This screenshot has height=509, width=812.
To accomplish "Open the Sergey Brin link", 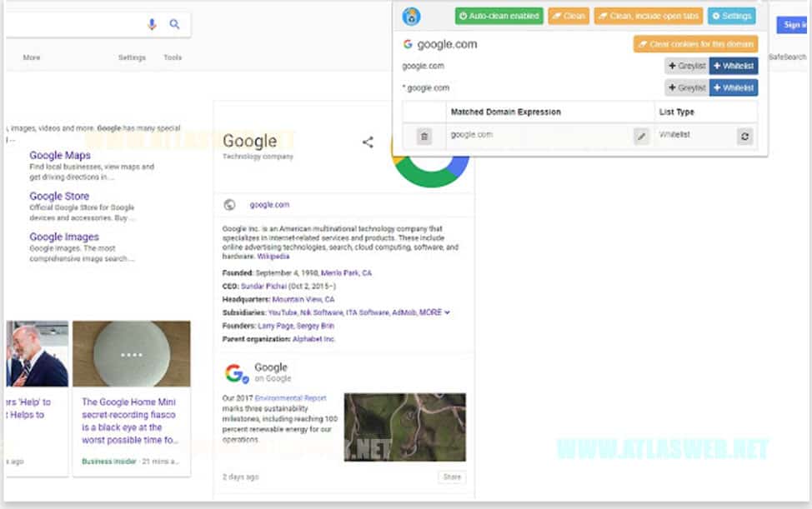I will click(x=315, y=326).
